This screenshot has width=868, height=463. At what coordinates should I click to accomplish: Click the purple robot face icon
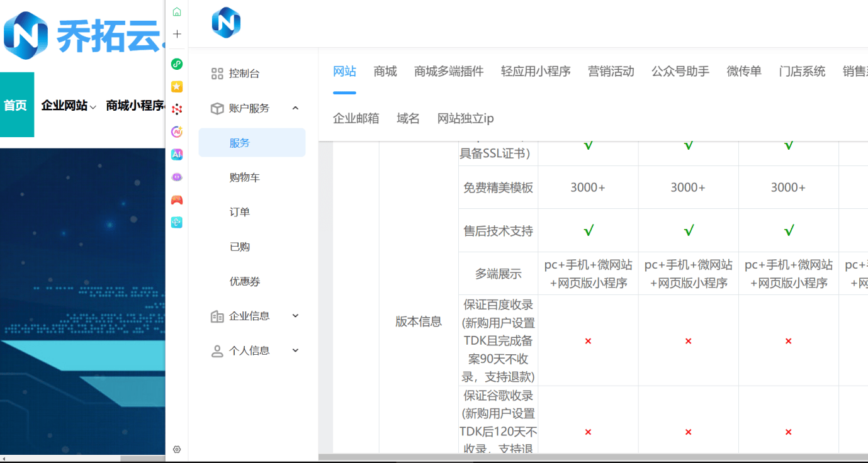(x=177, y=177)
